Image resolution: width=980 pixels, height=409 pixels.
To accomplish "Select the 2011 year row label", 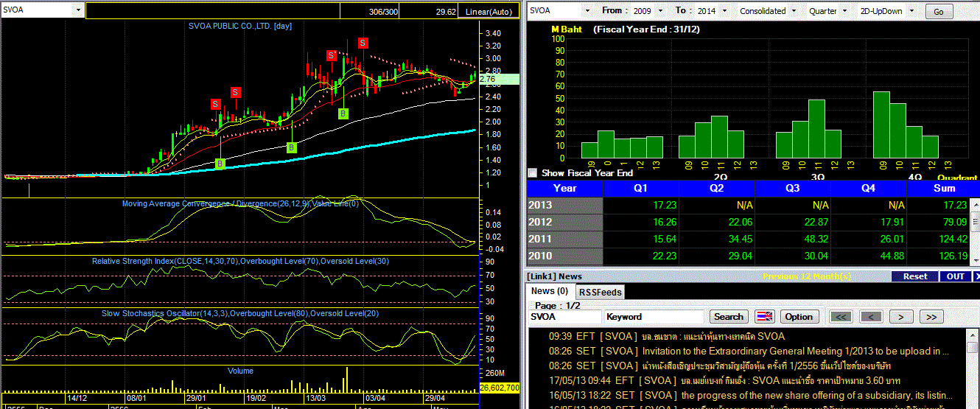I will (564, 240).
